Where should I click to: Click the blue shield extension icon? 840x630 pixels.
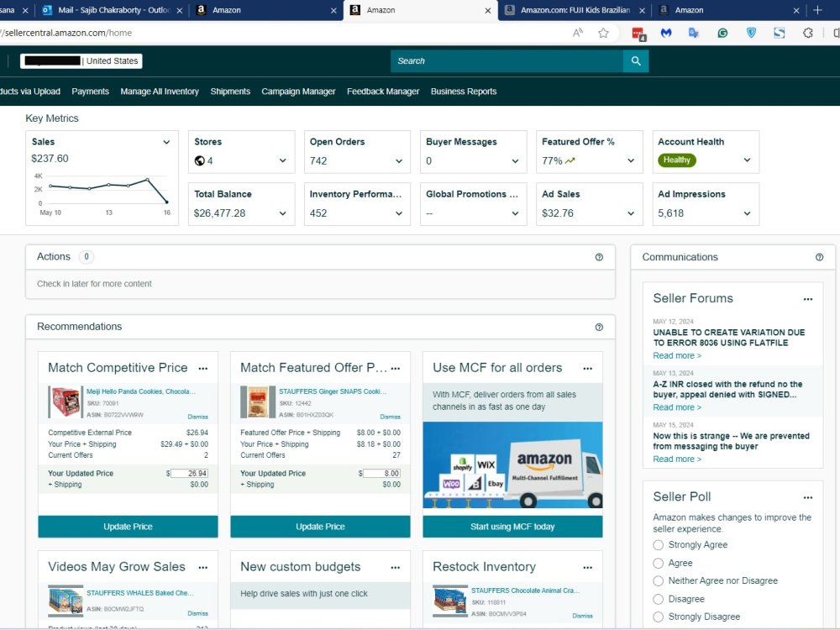coord(751,34)
